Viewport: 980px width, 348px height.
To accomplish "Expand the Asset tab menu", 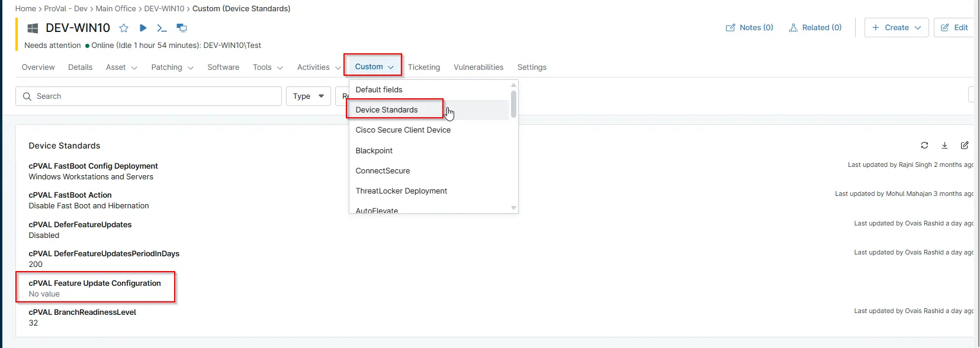I will coord(121,67).
